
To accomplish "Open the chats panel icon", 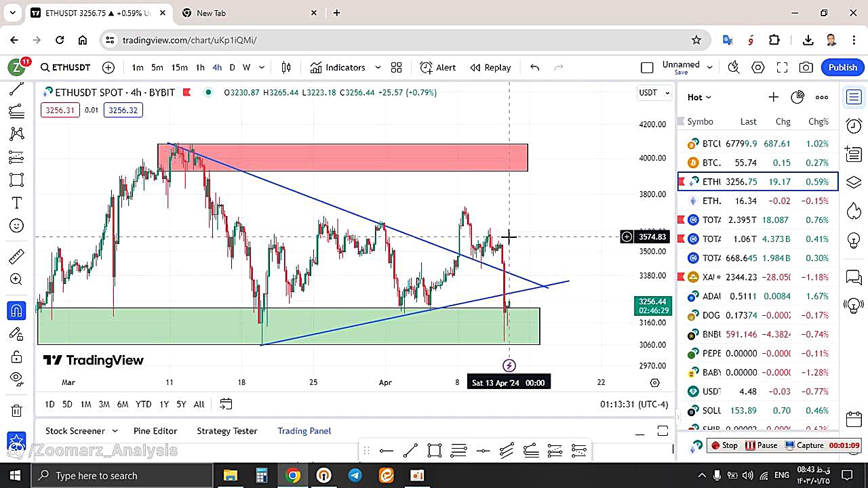I will (x=854, y=277).
